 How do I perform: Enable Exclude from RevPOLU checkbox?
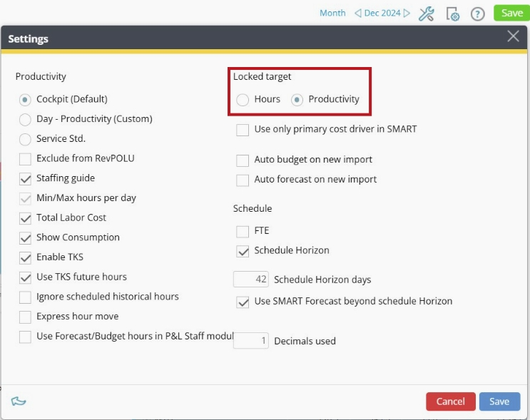25,159
